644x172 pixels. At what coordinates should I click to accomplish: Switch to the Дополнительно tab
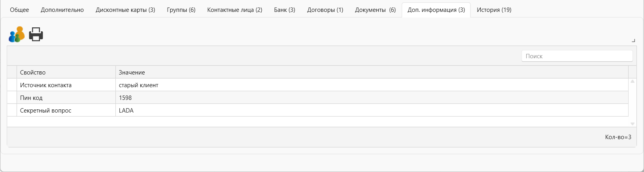62,10
